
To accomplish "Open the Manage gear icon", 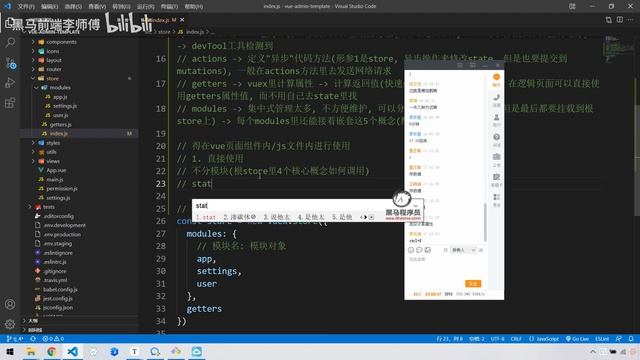I will [x=10, y=324].
